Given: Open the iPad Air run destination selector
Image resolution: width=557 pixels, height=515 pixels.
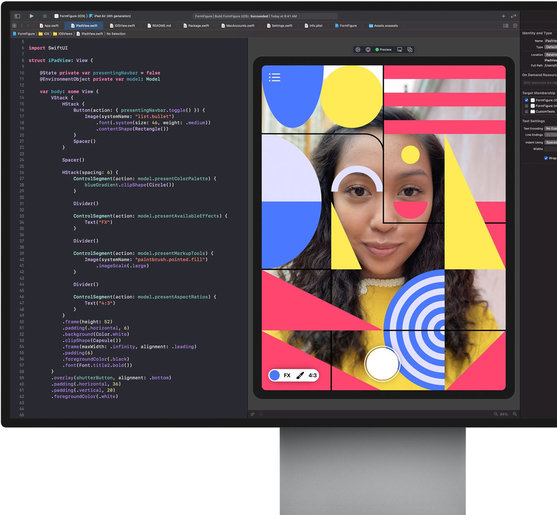Looking at the screenshot, I should click(x=110, y=16).
